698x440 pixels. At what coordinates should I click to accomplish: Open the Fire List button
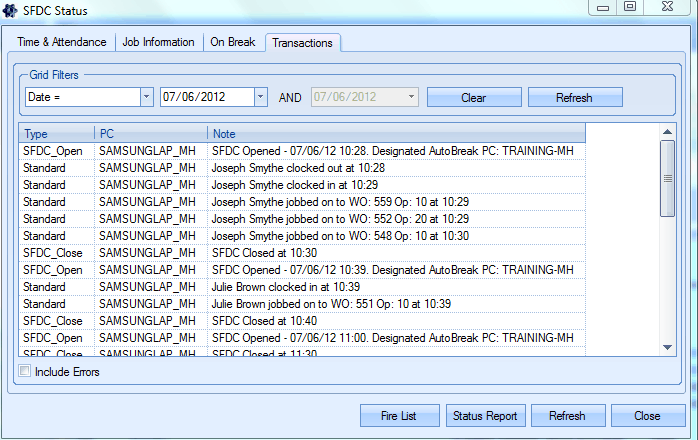pos(398,415)
